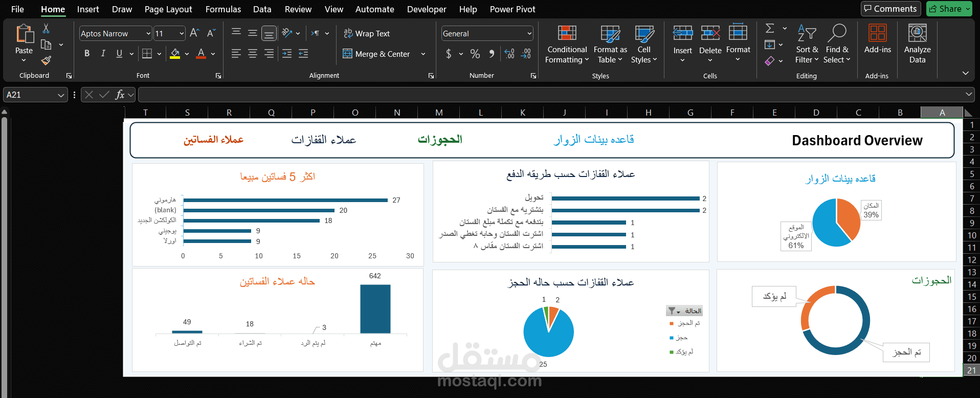The height and width of the screenshot is (398, 980).
Task: Select column header M
Action: (x=439, y=113)
